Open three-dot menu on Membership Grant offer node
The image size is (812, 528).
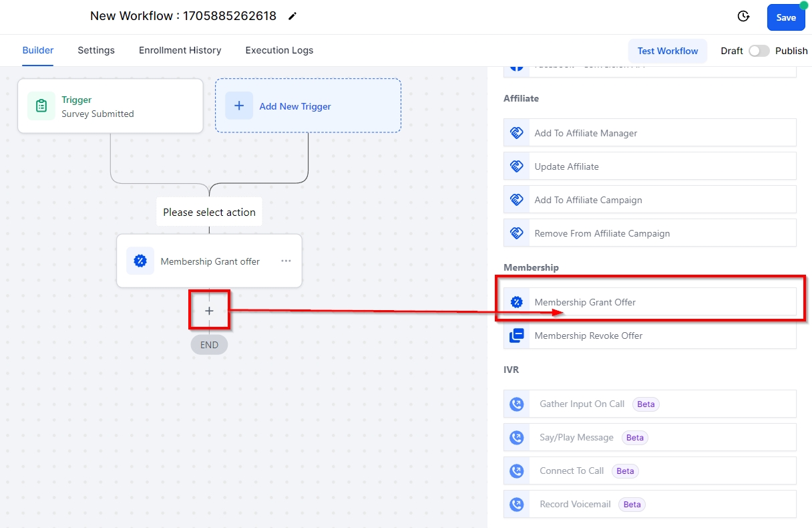286,261
